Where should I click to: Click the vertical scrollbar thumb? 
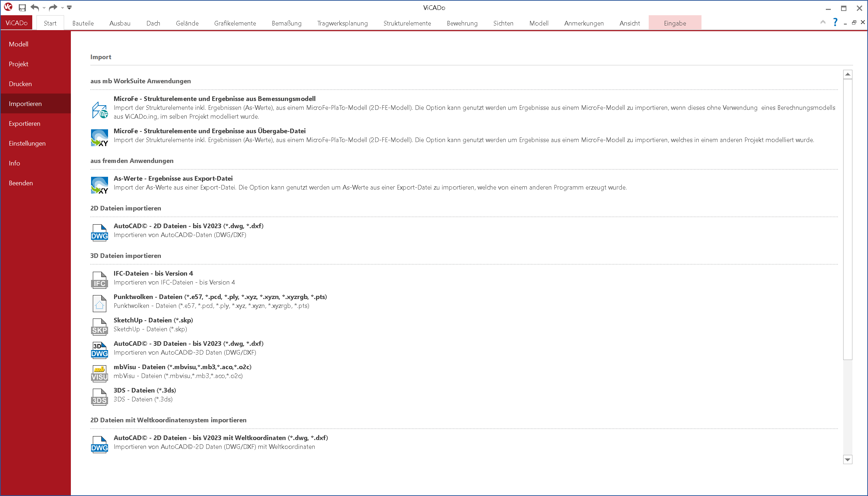coord(847,219)
